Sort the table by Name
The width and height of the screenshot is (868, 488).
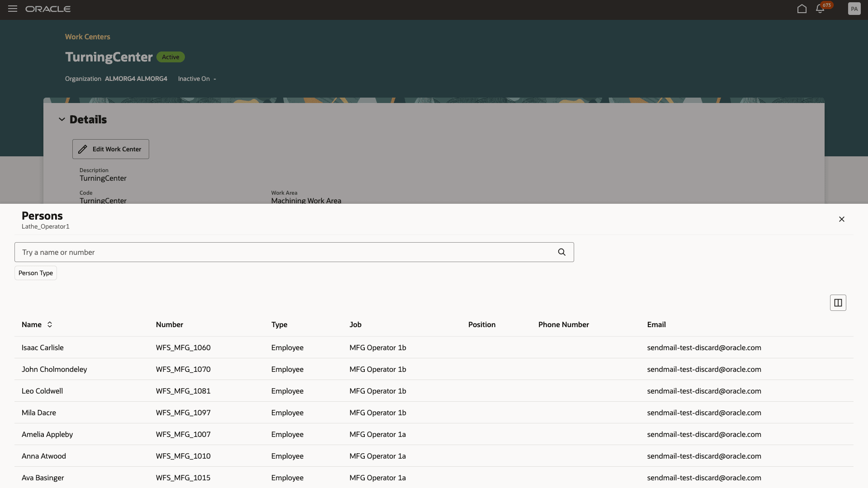click(x=50, y=324)
